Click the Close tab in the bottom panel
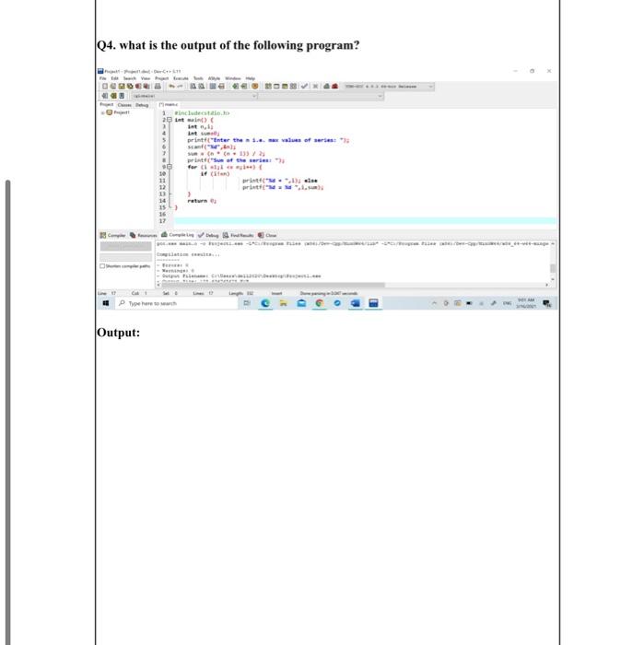Image resolution: width=644 pixels, height=645 pixels. click(267, 235)
